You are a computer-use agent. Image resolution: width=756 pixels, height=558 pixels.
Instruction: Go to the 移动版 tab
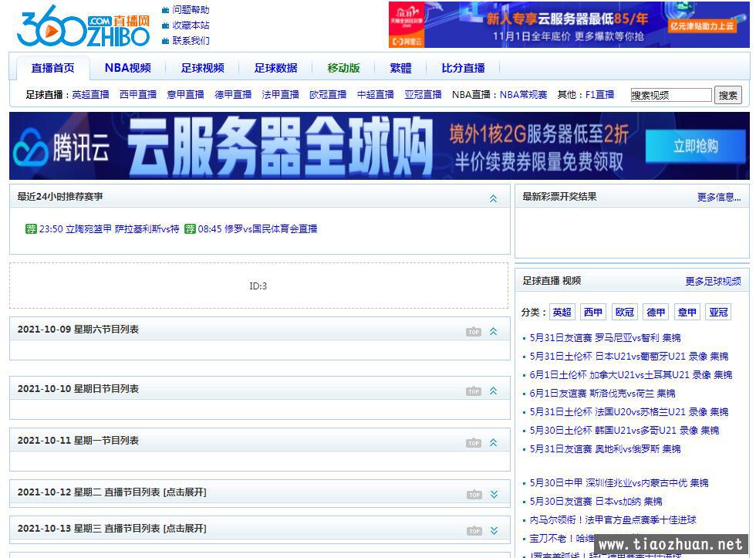point(344,68)
